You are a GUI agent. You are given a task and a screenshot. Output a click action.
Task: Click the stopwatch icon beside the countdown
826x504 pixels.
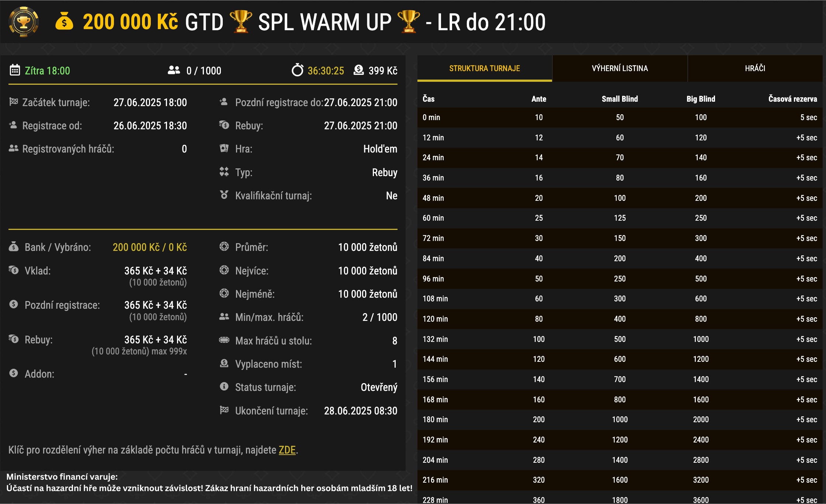point(297,70)
